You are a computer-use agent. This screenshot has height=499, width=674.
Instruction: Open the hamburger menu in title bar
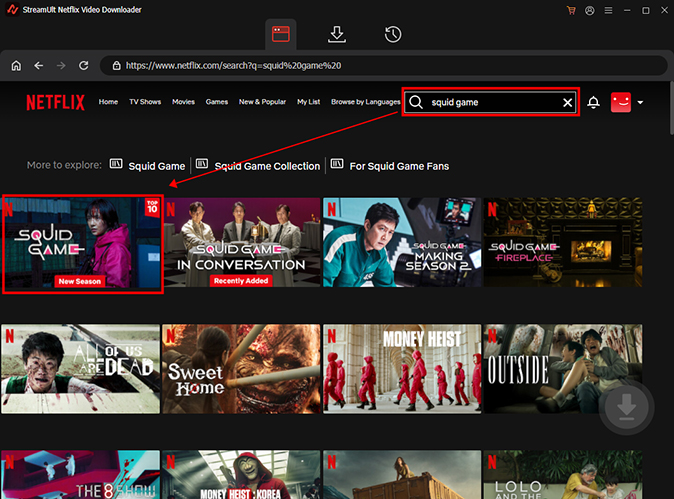click(608, 10)
